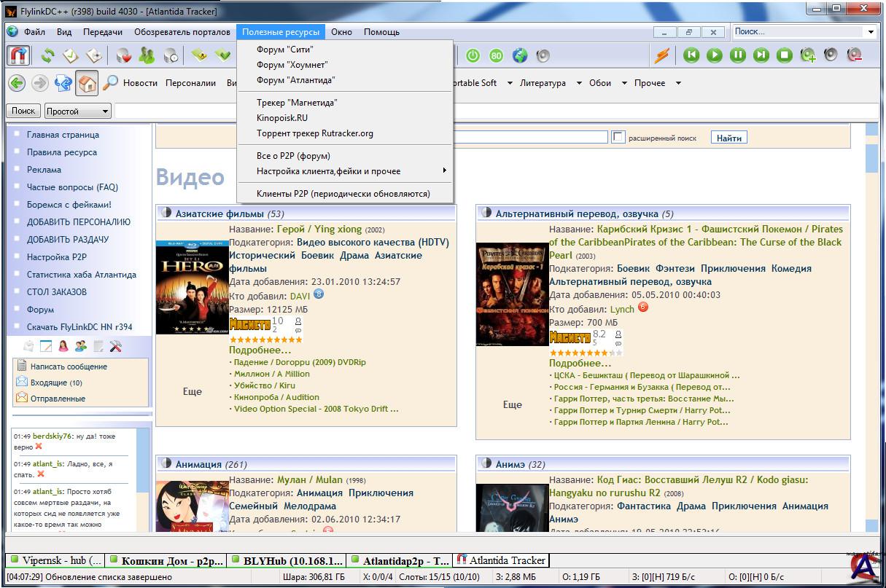
Task: Delete berdskiy76 chat message with red X
Action: [x=39, y=447]
